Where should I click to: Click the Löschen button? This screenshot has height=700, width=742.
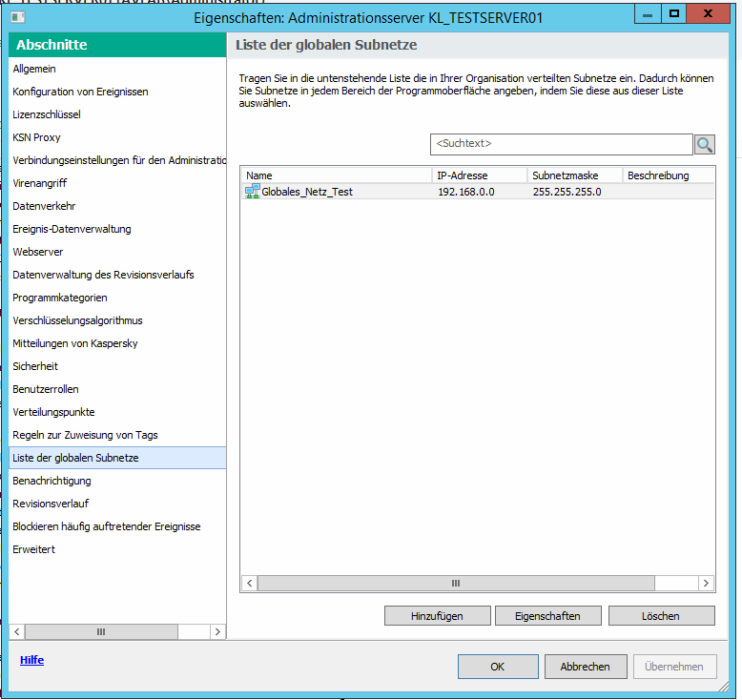click(x=661, y=616)
